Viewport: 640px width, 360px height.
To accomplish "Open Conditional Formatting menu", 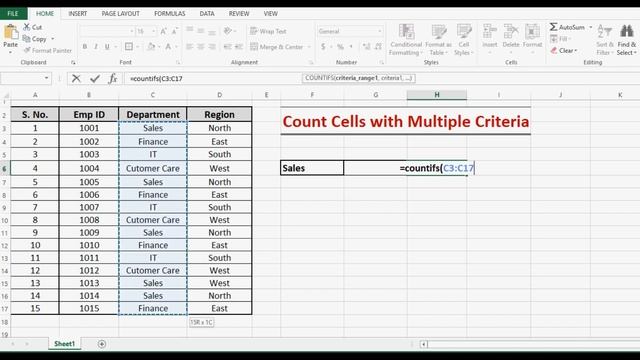I will tap(405, 40).
